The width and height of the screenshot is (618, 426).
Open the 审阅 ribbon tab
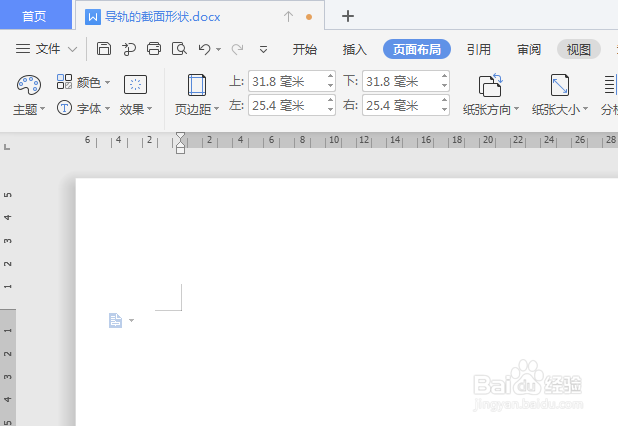(x=529, y=50)
